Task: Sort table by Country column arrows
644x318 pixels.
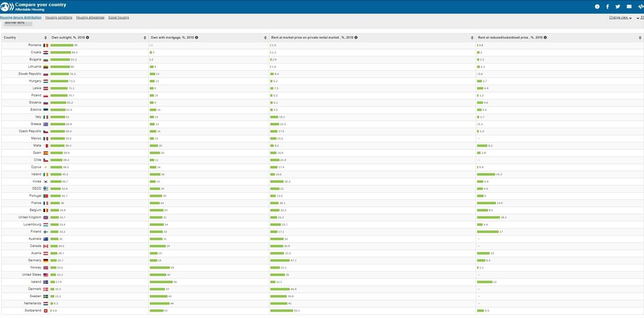Action: tap(45, 38)
